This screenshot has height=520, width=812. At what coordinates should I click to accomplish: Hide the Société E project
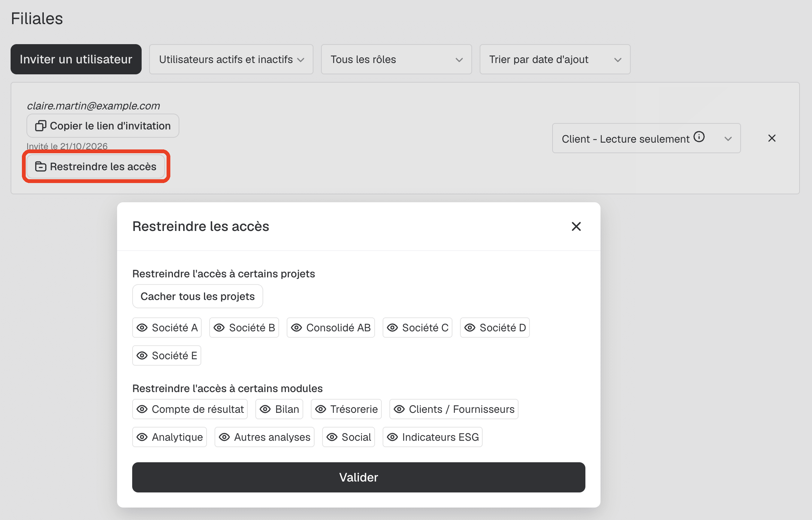(167, 355)
